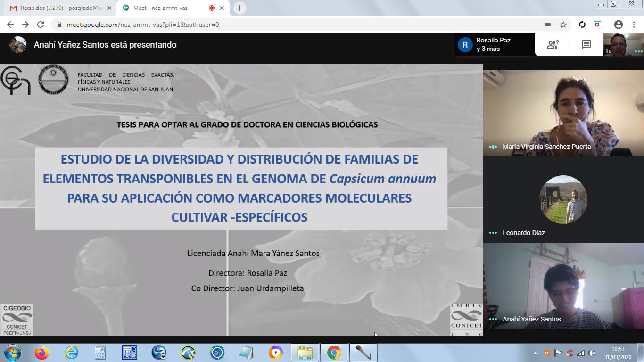Select Maria Virginia Sanchez Puerta's video tile
This screenshot has width=644, height=362.
point(563,113)
